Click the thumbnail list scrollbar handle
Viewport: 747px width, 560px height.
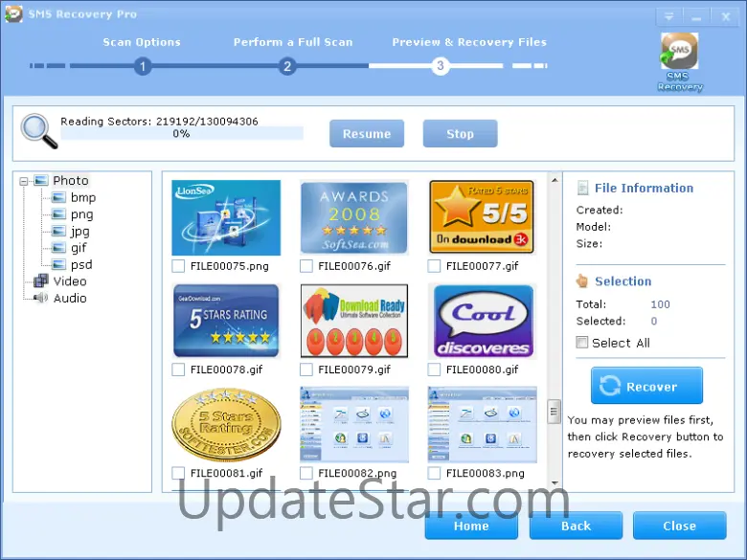point(554,412)
